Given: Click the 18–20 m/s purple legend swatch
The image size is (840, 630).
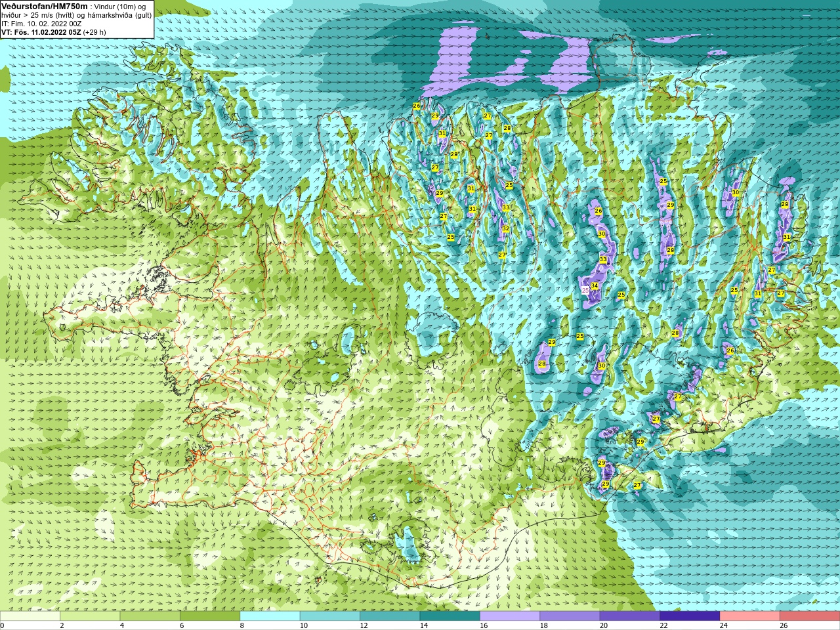Looking at the screenshot, I should point(570,616).
